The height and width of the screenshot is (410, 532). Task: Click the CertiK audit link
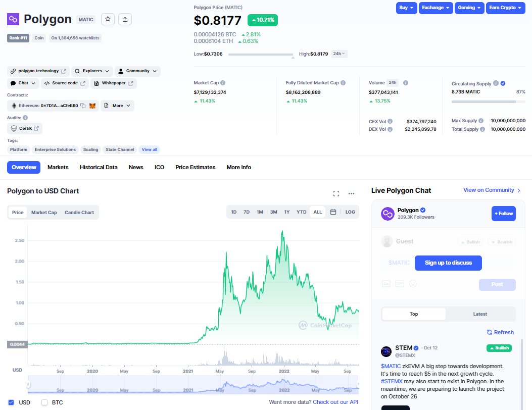click(x=25, y=129)
